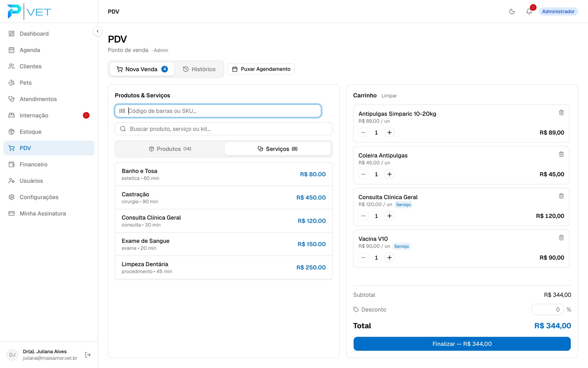Click Finalizar — R$ 344,00
The width and height of the screenshot is (588, 368).
coord(462,344)
